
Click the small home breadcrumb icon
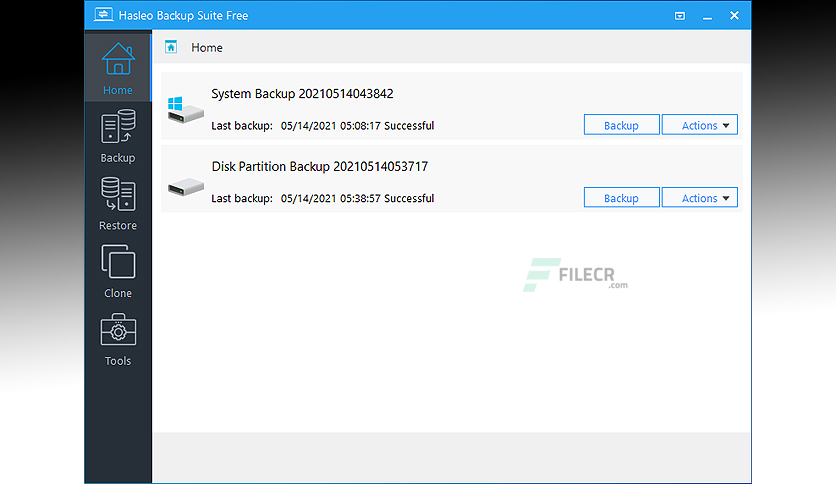171,47
